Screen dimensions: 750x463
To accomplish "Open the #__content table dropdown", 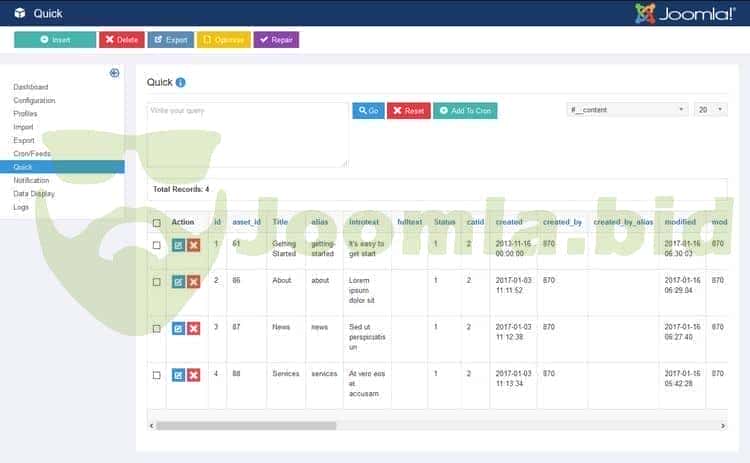I will pos(627,109).
